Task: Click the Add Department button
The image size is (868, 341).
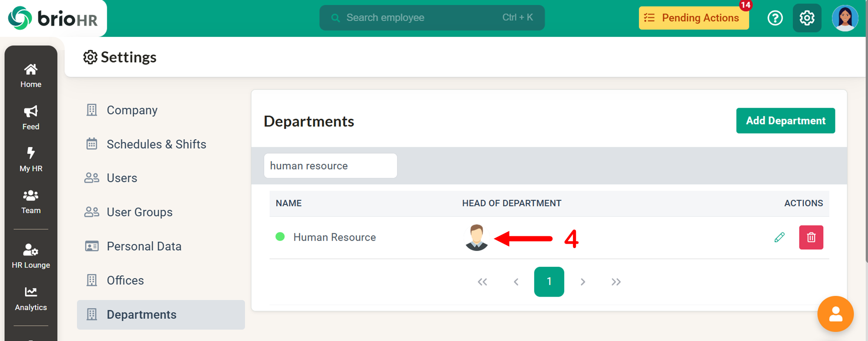Action: (785, 121)
